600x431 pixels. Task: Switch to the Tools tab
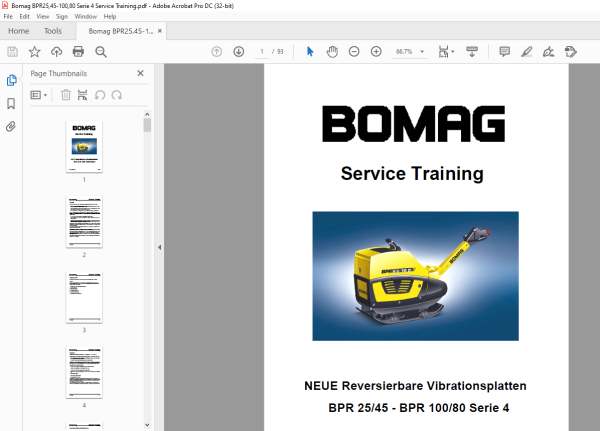[x=53, y=31]
